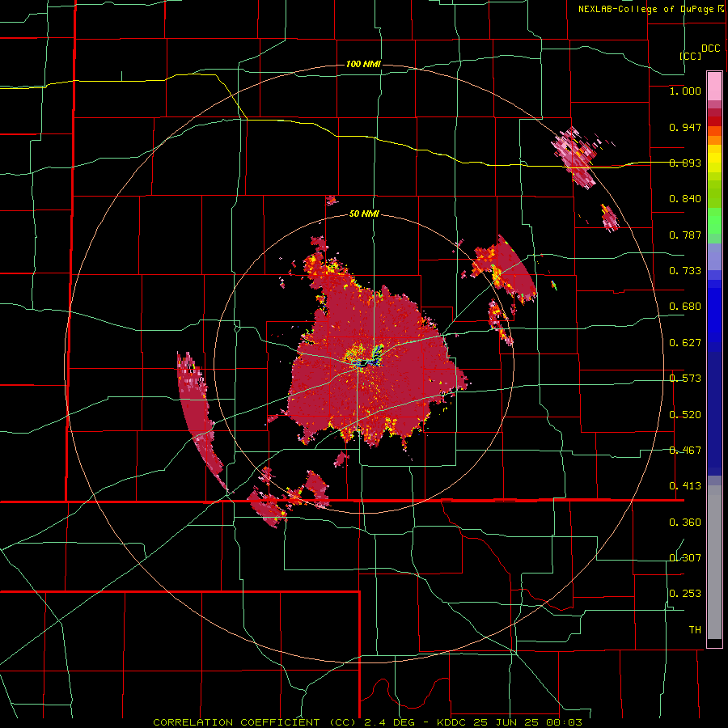Click the [CC] legend unit label

click(691, 56)
